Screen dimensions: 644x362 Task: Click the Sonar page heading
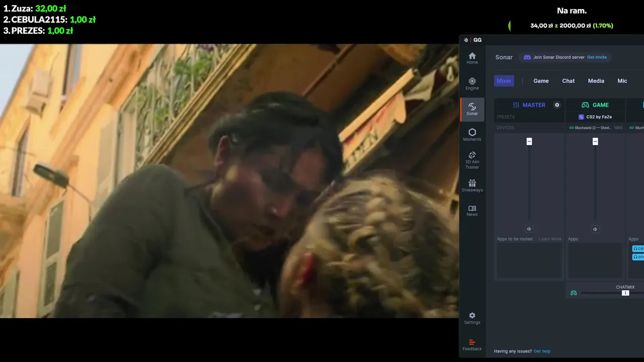click(504, 57)
